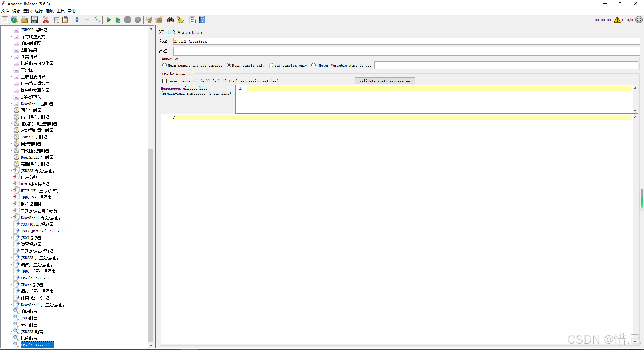Click the XPath expression editor line 1
Image resolution: width=644 pixels, height=350 pixels.
(x=402, y=117)
